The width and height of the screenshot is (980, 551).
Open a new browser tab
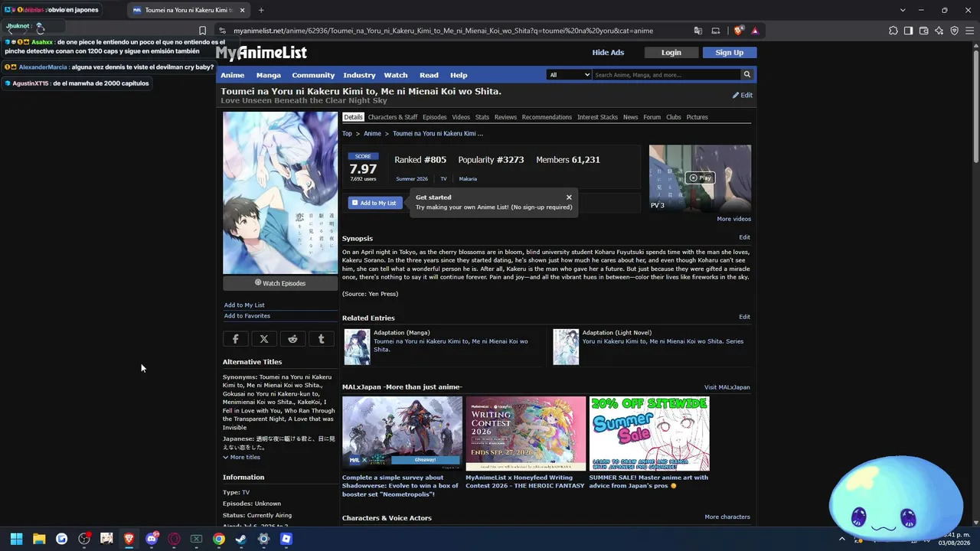[261, 10]
